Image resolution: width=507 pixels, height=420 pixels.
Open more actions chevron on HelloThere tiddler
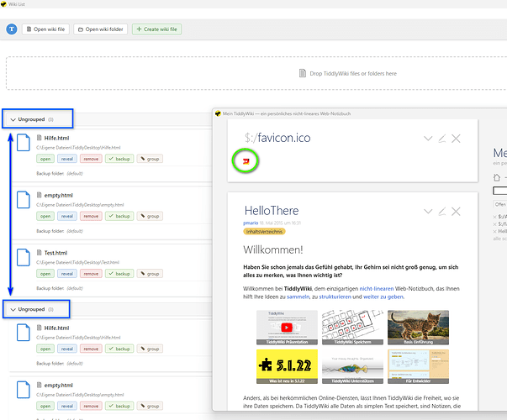click(428, 209)
